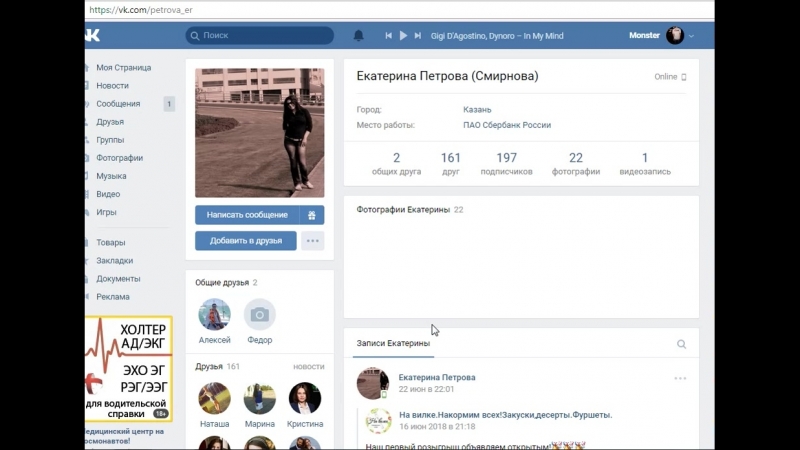Click the VK logo in header
The height and width of the screenshot is (450, 800).
tap(92, 36)
